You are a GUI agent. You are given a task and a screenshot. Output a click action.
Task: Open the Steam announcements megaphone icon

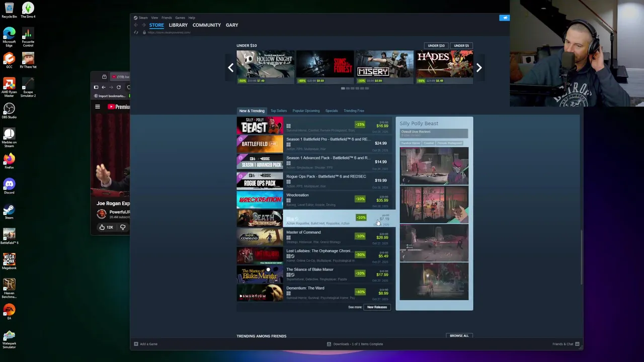(x=505, y=18)
